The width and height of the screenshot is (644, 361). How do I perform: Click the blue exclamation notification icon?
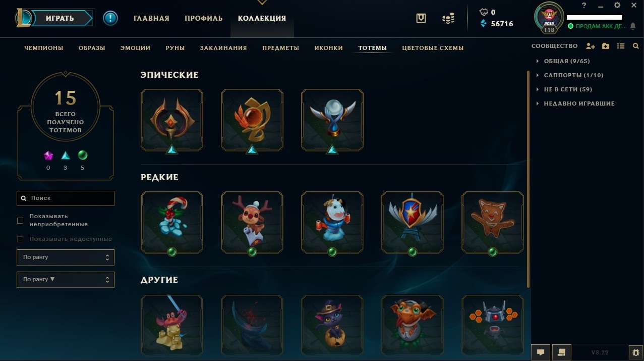(x=110, y=18)
